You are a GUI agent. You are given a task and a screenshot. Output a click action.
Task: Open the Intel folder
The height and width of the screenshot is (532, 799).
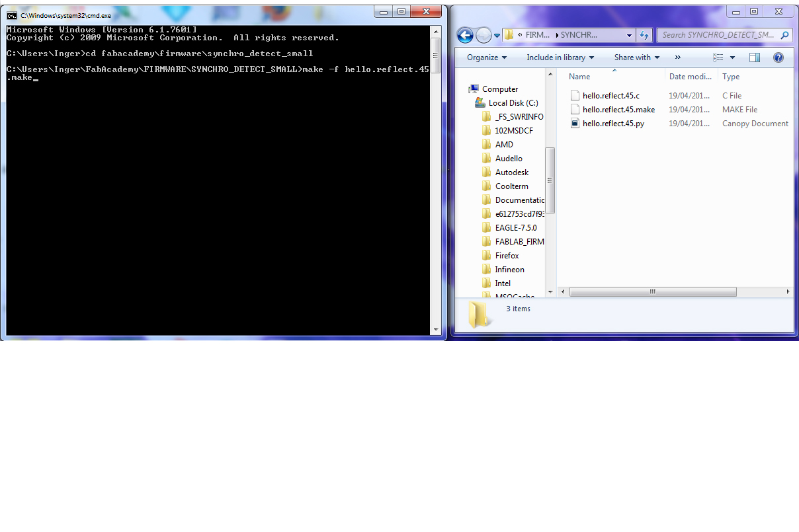[x=503, y=284]
